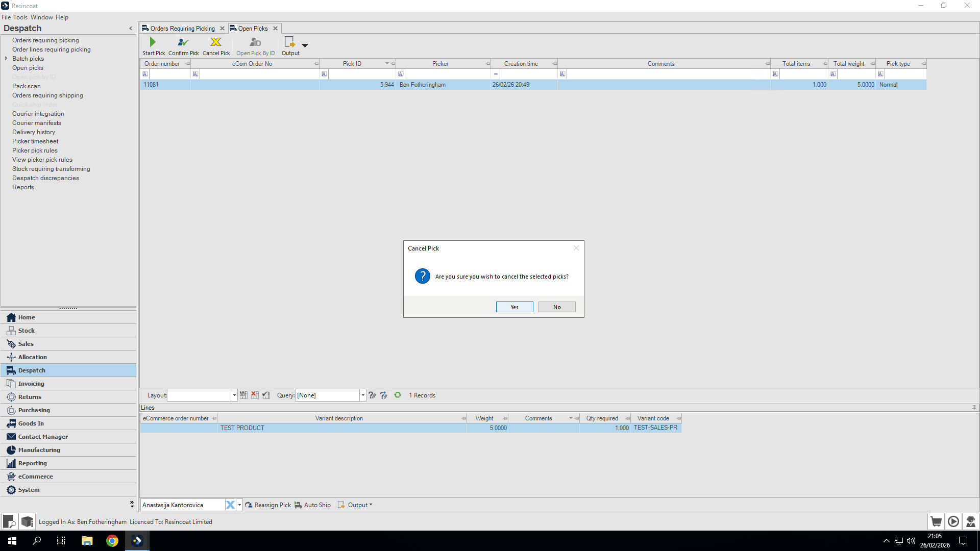
Task: Click the shopping cart status bar icon
Action: click(936, 521)
